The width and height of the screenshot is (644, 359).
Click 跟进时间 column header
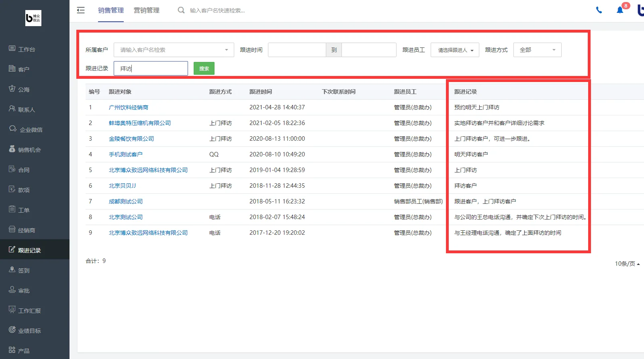(x=261, y=92)
